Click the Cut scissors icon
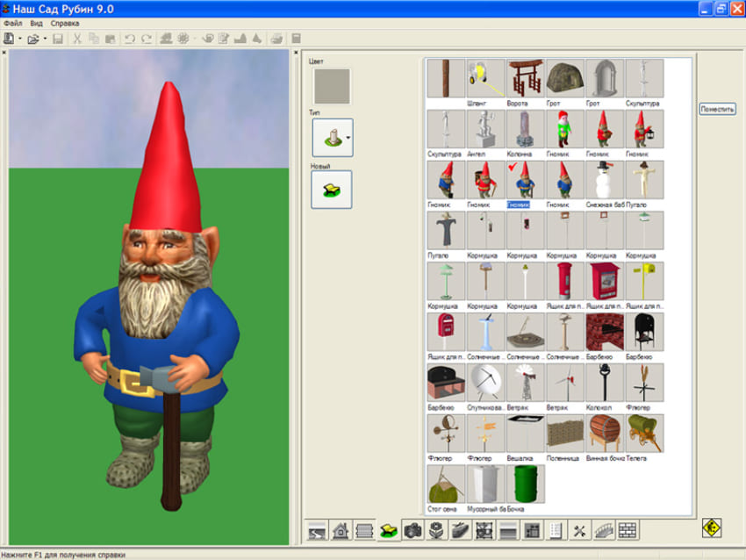 77,39
